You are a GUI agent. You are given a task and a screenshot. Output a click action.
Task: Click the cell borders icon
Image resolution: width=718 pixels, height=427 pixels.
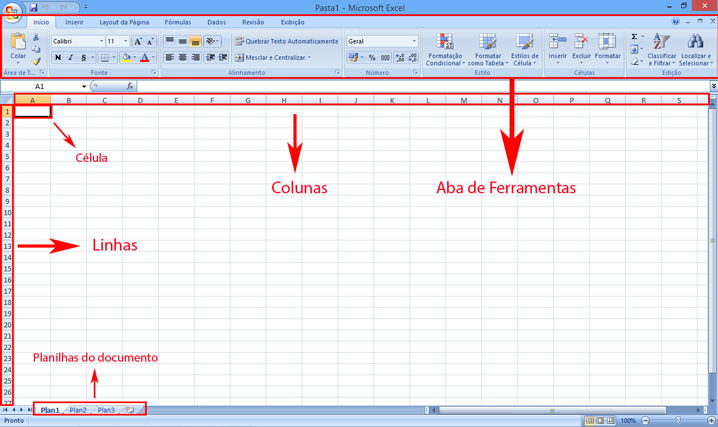105,58
